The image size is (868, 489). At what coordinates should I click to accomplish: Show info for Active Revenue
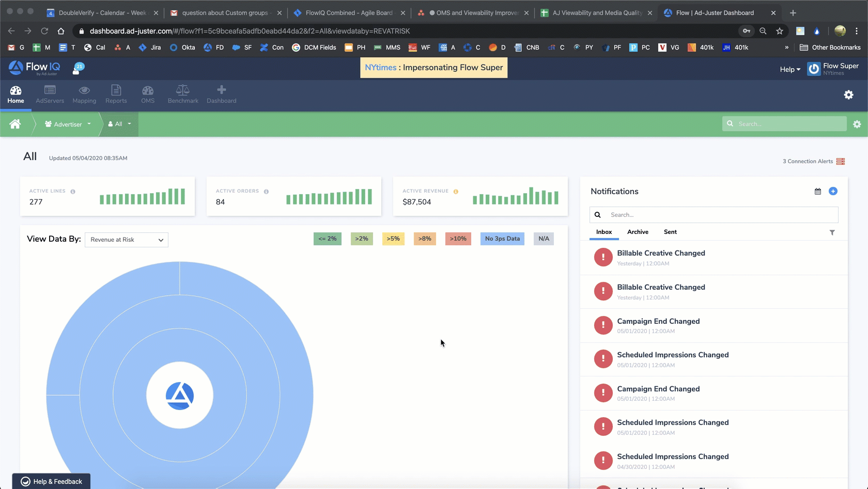coord(456,192)
